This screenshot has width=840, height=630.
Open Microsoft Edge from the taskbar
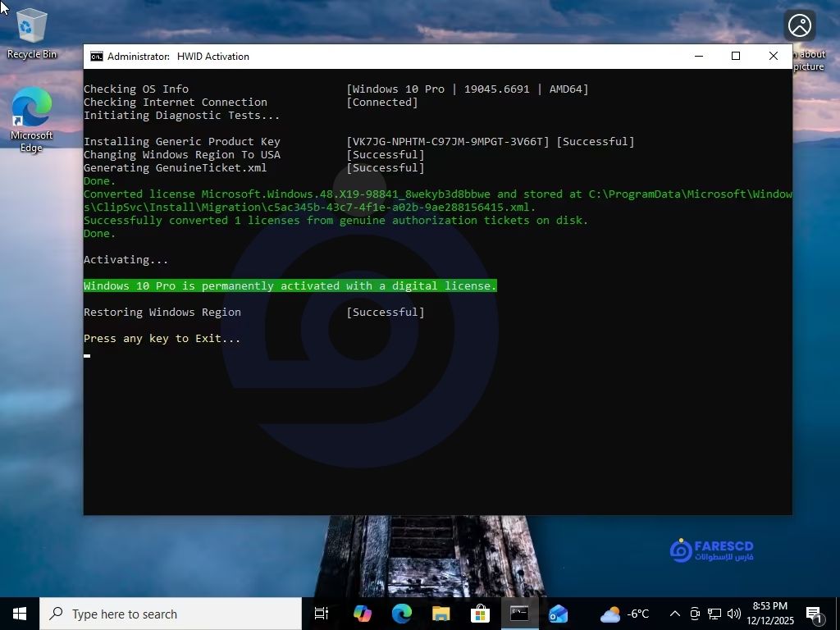pyautogui.click(x=401, y=614)
